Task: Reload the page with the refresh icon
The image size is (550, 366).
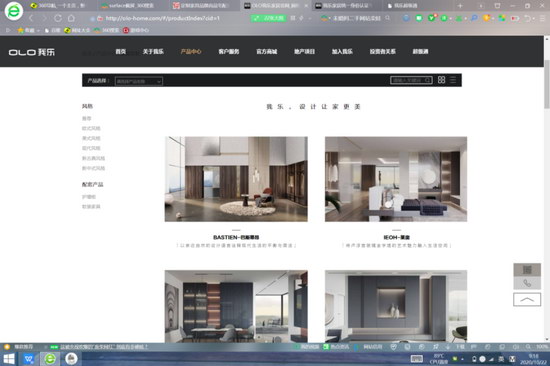Action: (x=58, y=18)
